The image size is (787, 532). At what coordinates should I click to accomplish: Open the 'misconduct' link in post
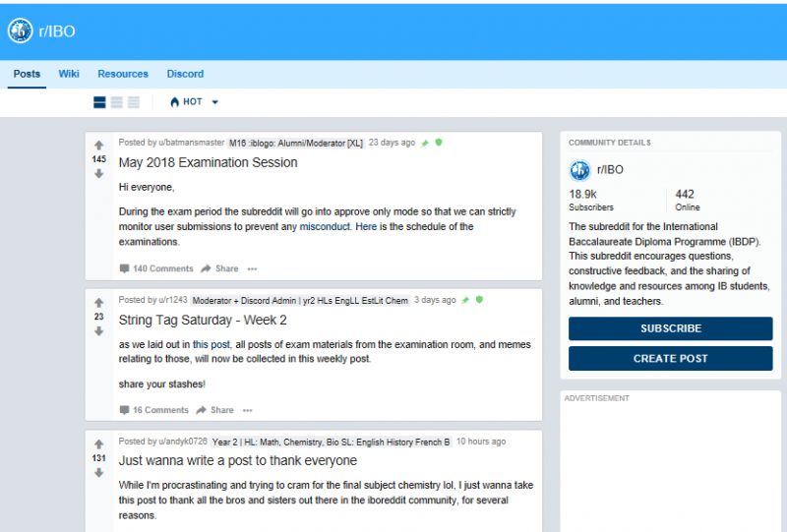pyautogui.click(x=325, y=226)
